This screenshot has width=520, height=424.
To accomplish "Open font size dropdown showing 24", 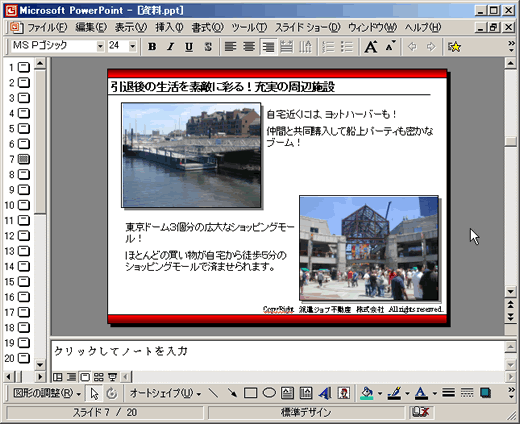I will click(133, 46).
